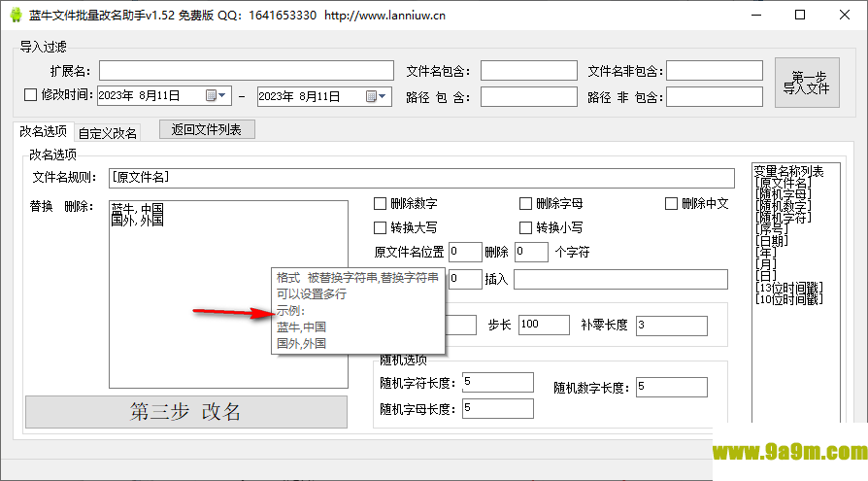This screenshot has height=481, width=868.
Task: Select [月] in variable list
Action: tap(766, 264)
